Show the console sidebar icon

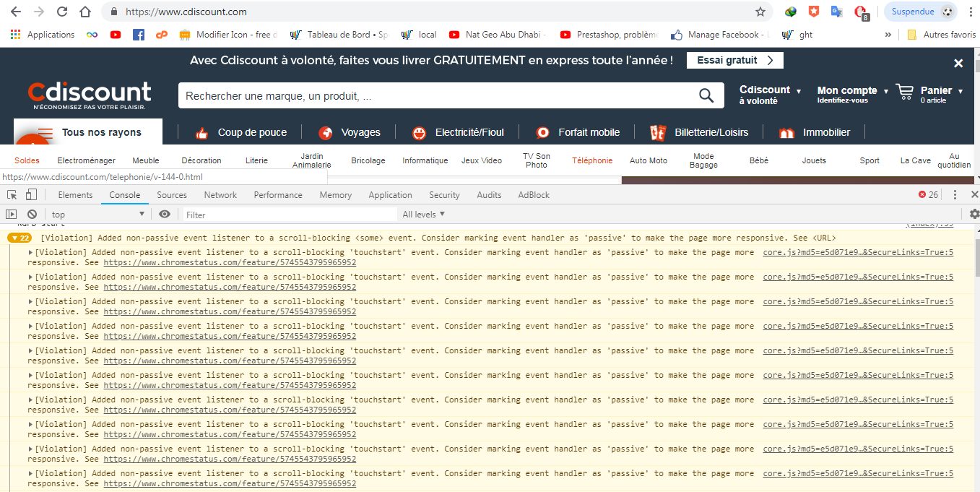[x=11, y=215]
